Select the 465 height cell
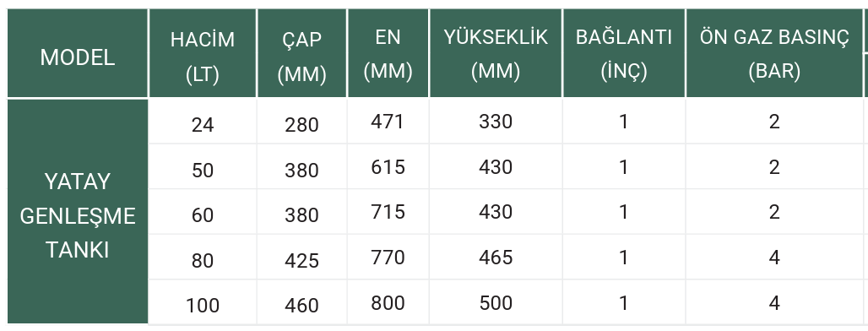Image resolution: width=868 pixels, height=331 pixels. click(x=496, y=258)
